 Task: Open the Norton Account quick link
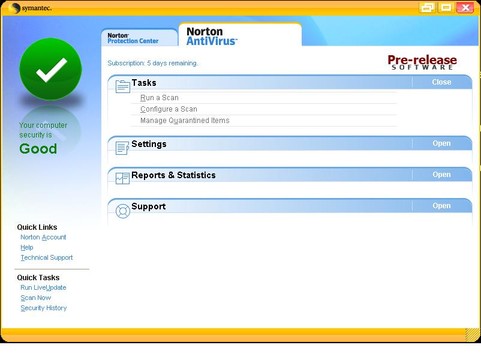43,237
